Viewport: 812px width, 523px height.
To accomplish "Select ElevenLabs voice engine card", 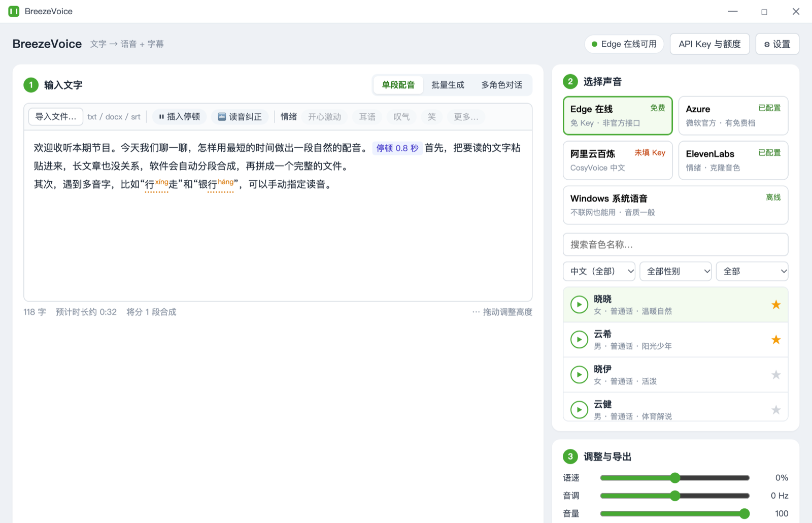I will pyautogui.click(x=733, y=160).
